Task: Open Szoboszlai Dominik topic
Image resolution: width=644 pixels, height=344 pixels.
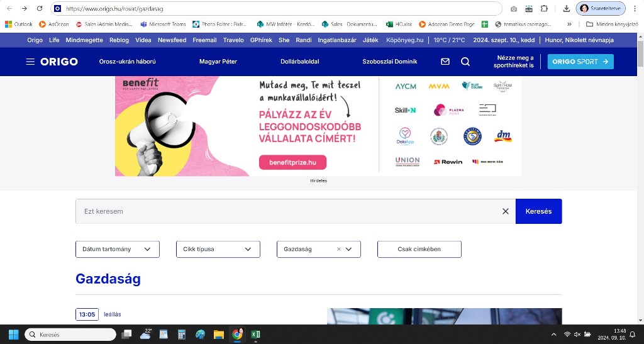Action: (x=390, y=62)
